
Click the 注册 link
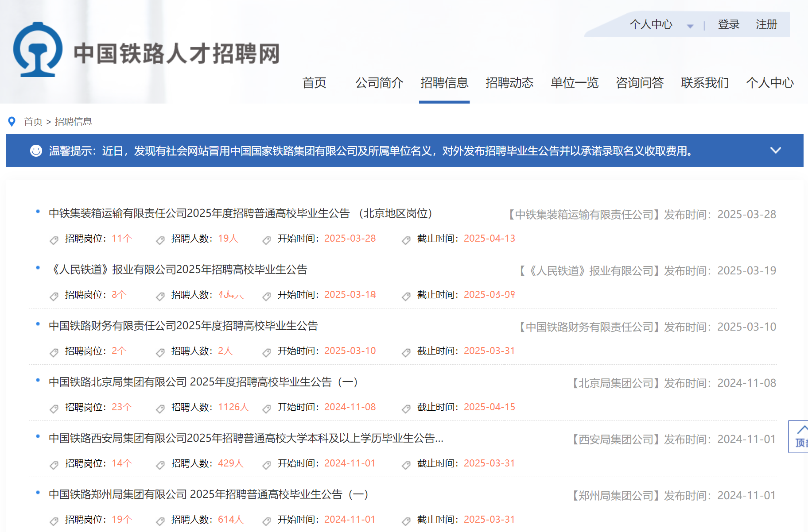pos(766,24)
